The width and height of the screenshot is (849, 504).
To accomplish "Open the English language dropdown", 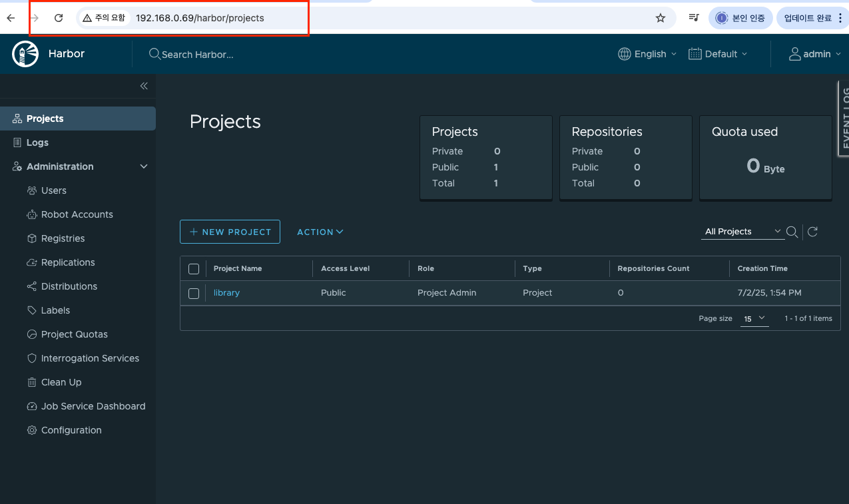I will [647, 54].
